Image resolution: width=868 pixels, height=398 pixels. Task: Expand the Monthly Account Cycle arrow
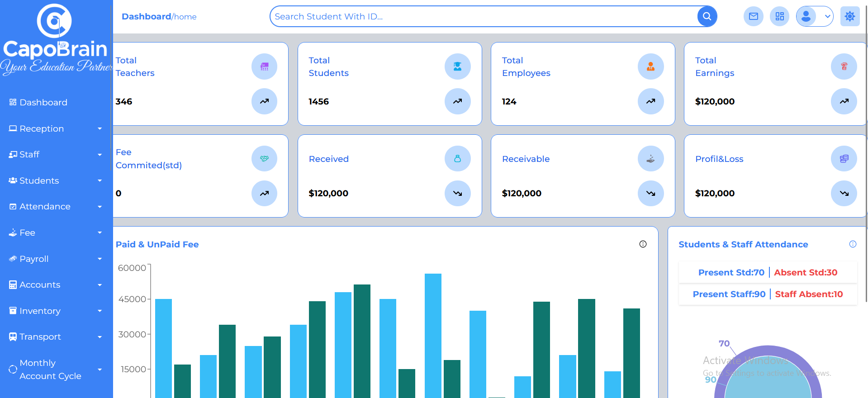pos(100,370)
